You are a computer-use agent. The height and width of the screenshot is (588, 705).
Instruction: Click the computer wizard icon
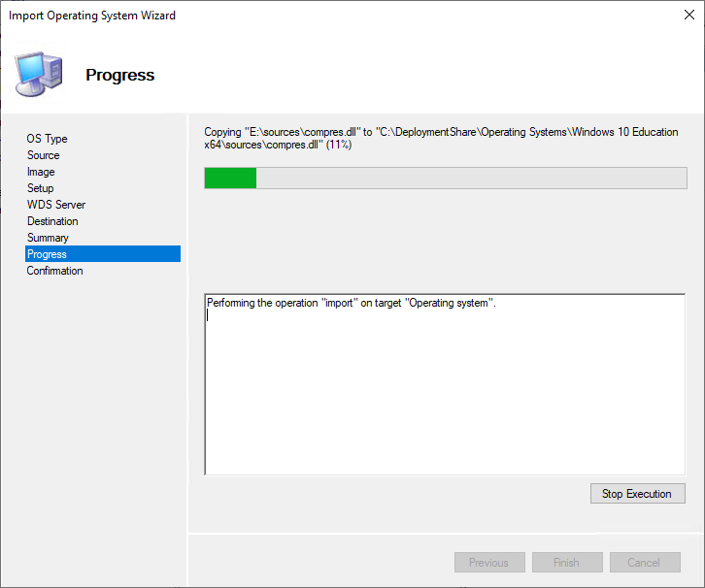coord(39,75)
